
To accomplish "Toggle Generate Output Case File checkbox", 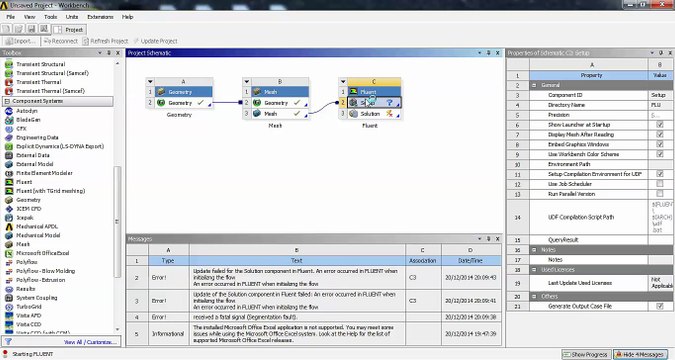I will tap(660, 306).
